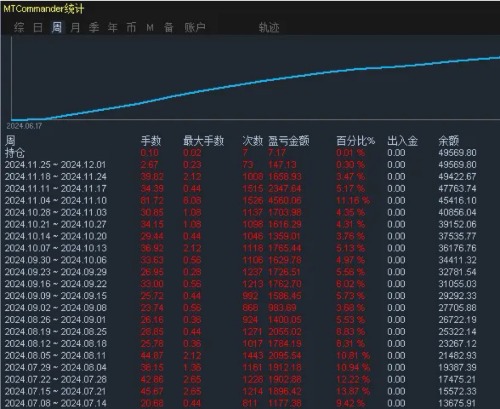Select week row 2024.10.21 ~ 2024.10.27
The height and width of the screenshot is (409, 500).
[x=241, y=224]
